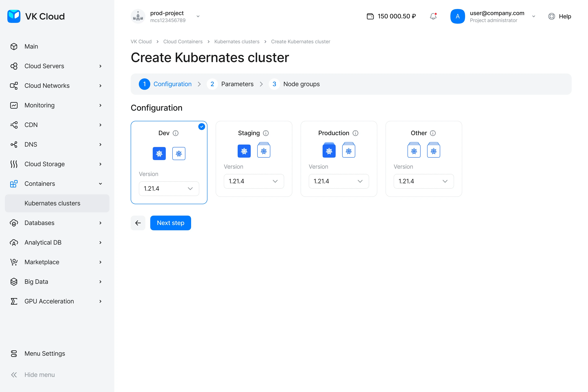The image size is (588, 392).
Task: Click Hide menu text
Action: point(39,375)
